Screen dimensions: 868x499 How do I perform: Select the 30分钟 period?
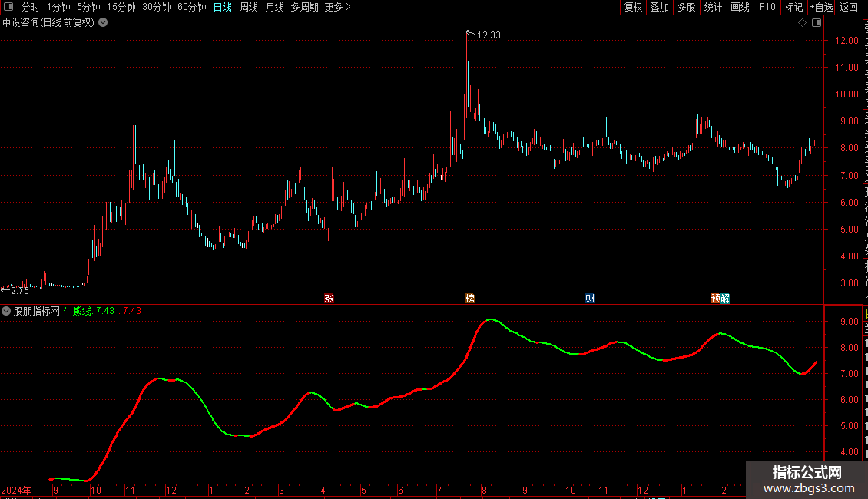[x=156, y=7]
